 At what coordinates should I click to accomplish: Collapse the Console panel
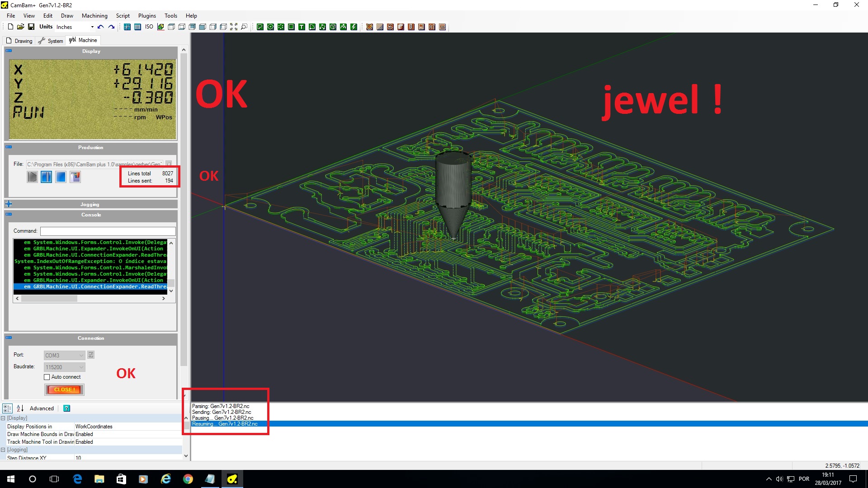9,214
